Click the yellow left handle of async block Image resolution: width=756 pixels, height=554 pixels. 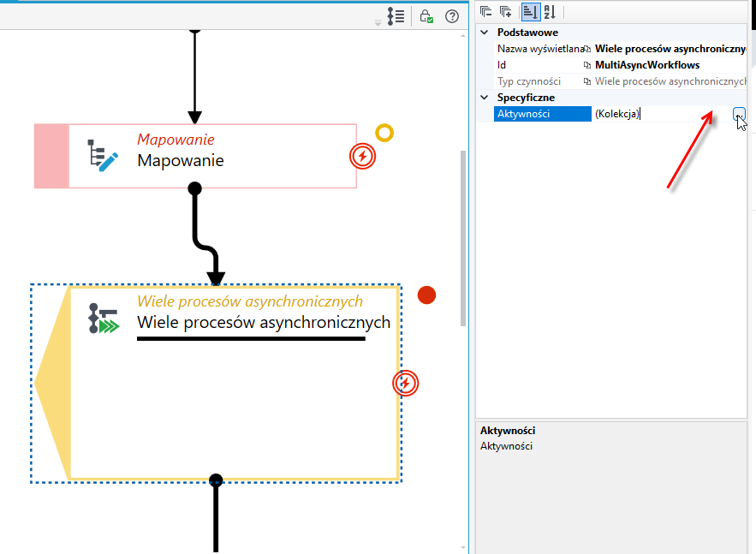point(52,384)
